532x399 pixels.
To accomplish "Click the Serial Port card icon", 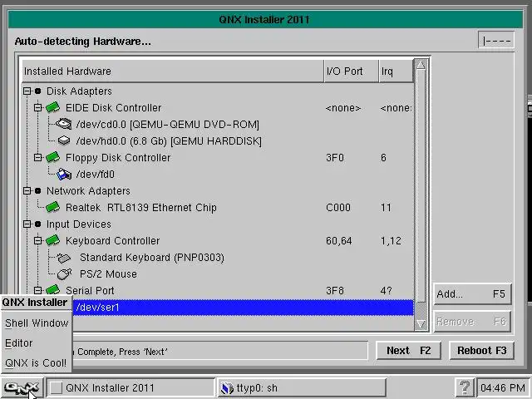I will click(x=52, y=290).
